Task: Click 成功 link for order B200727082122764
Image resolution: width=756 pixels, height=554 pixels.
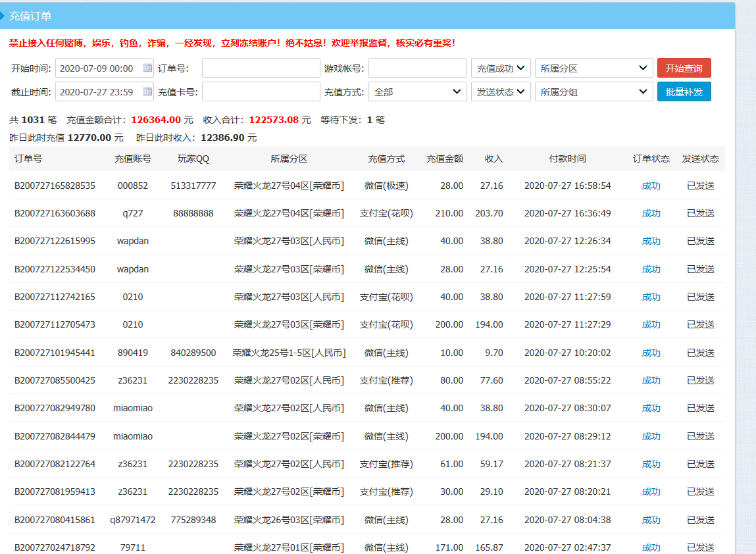Action: point(651,464)
